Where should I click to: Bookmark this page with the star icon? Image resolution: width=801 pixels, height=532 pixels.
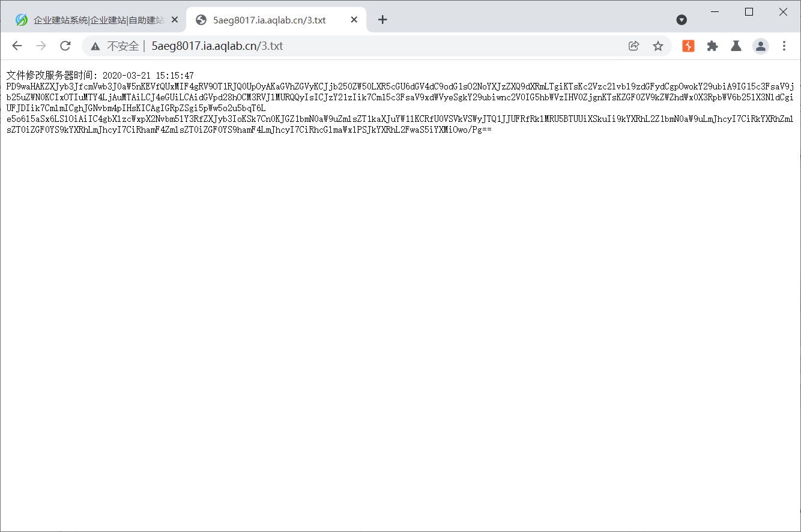click(x=658, y=46)
